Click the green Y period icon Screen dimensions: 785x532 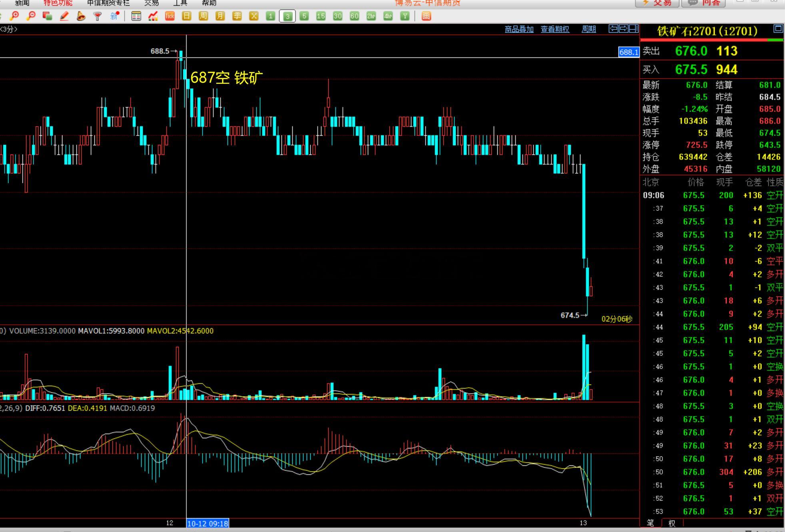pos(405,16)
